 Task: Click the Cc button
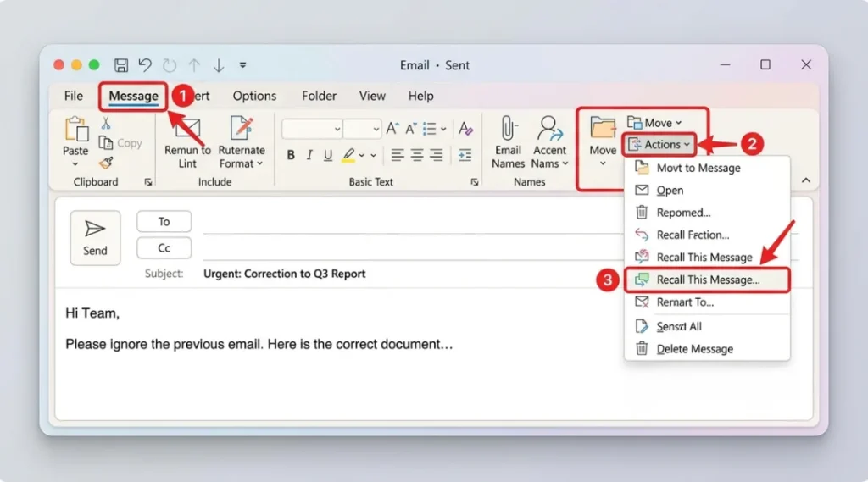pyautogui.click(x=164, y=248)
